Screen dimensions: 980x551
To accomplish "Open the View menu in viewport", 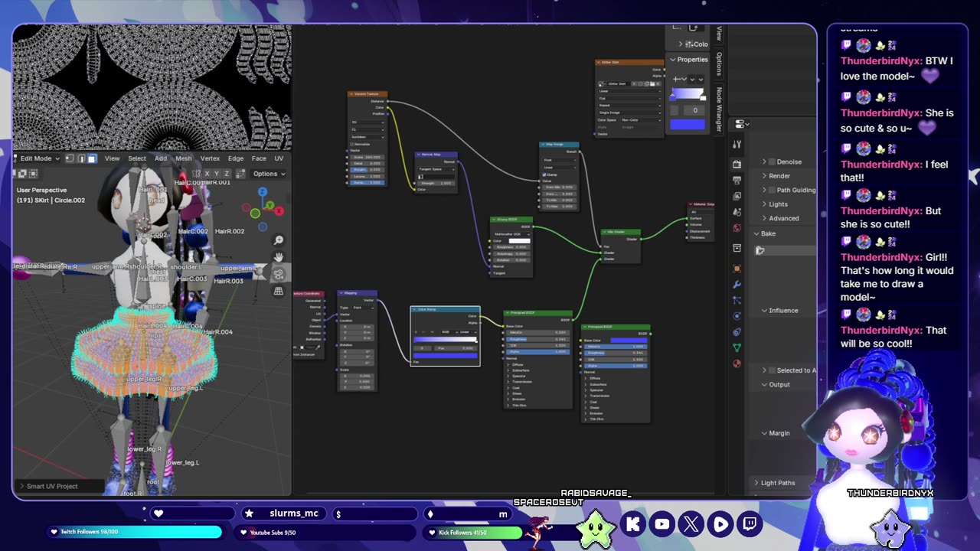I will (112, 158).
